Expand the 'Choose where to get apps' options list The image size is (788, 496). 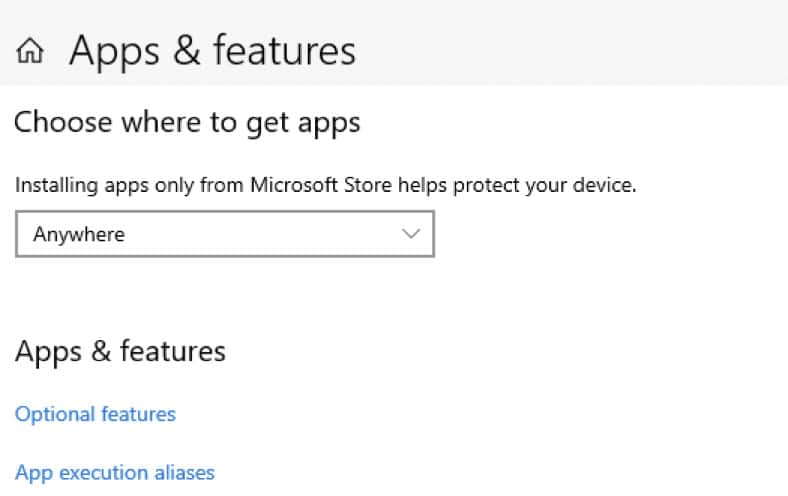point(225,234)
